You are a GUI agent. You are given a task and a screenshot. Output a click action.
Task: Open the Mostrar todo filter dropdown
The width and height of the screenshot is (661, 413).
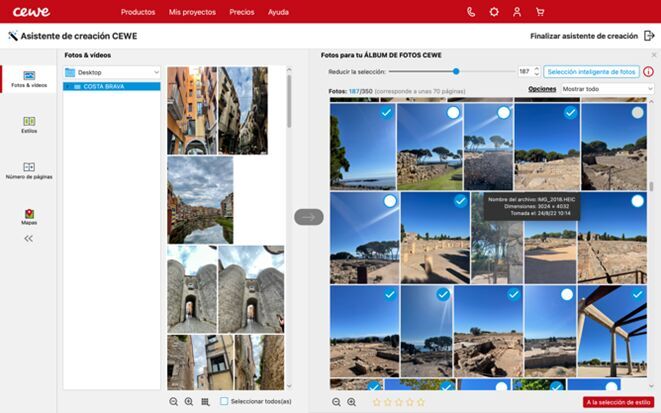606,89
